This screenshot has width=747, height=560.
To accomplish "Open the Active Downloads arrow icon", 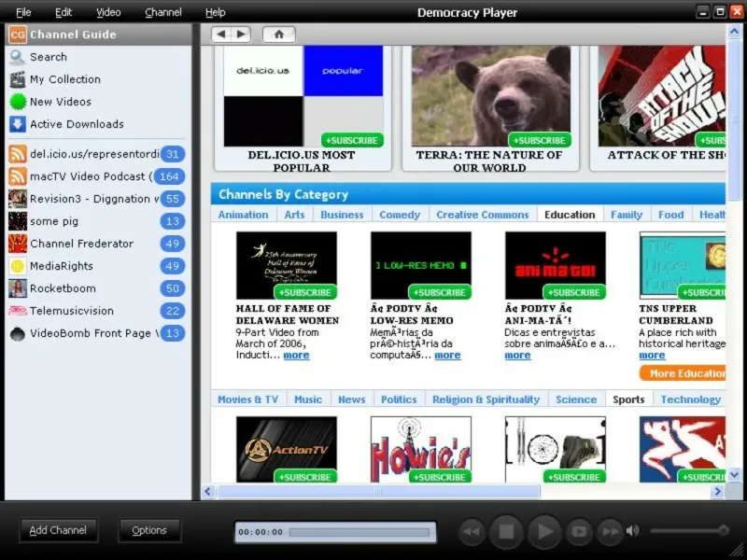I will pyautogui.click(x=18, y=124).
